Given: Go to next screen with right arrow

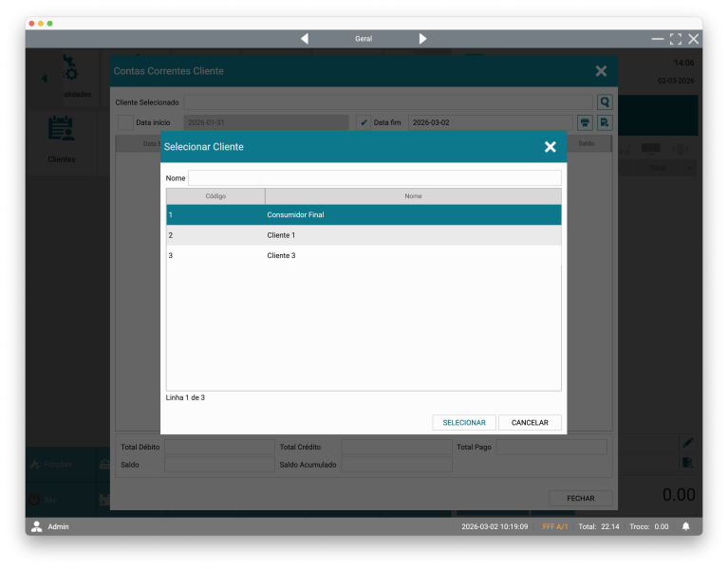Looking at the screenshot, I should tap(422, 39).
